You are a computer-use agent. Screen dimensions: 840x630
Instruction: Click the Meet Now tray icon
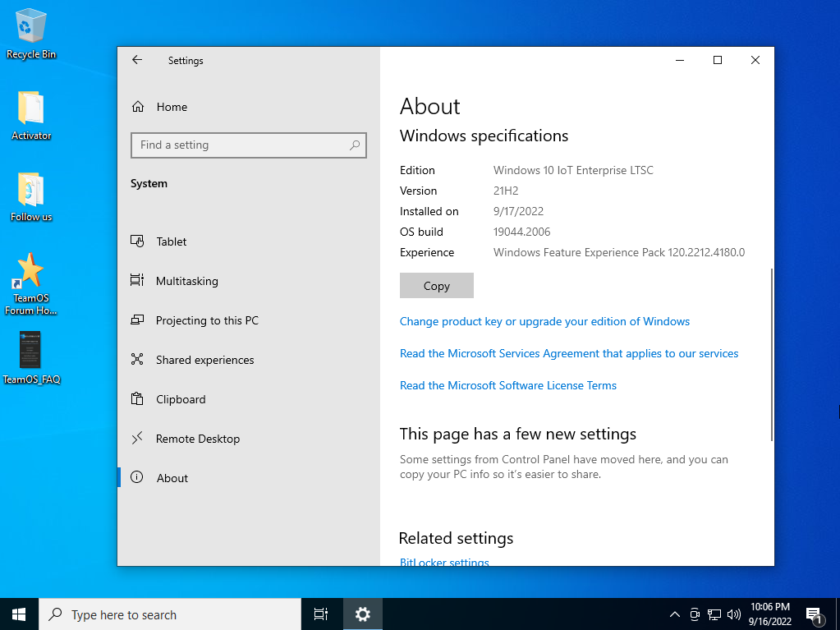click(695, 614)
